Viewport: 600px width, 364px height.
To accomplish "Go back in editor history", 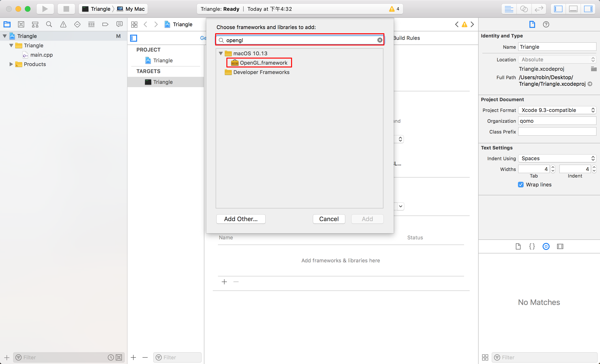I will click(x=146, y=24).
